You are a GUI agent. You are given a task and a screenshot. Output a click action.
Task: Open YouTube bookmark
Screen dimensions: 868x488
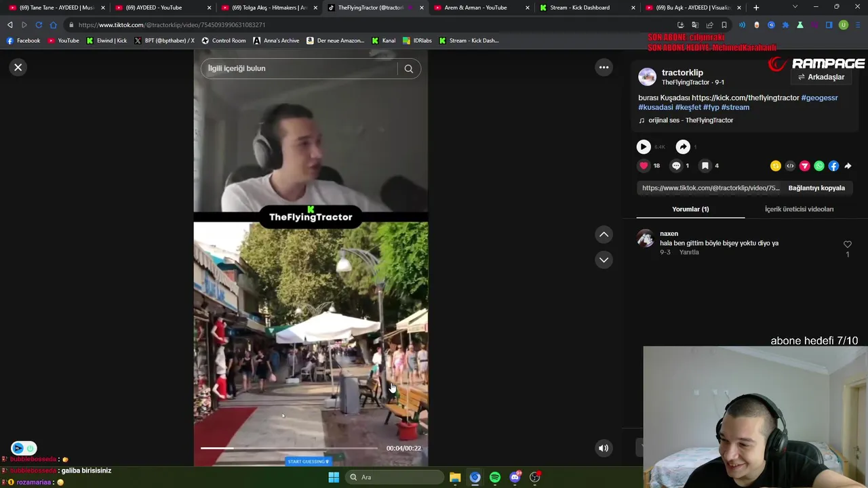point(63,41)
